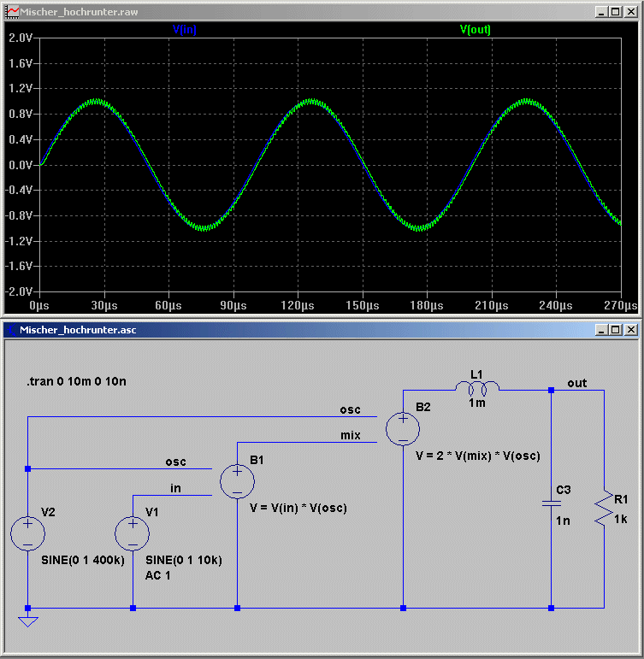Click the 270µs label on the time axis
644x659 pixels.
pos(620,305)
